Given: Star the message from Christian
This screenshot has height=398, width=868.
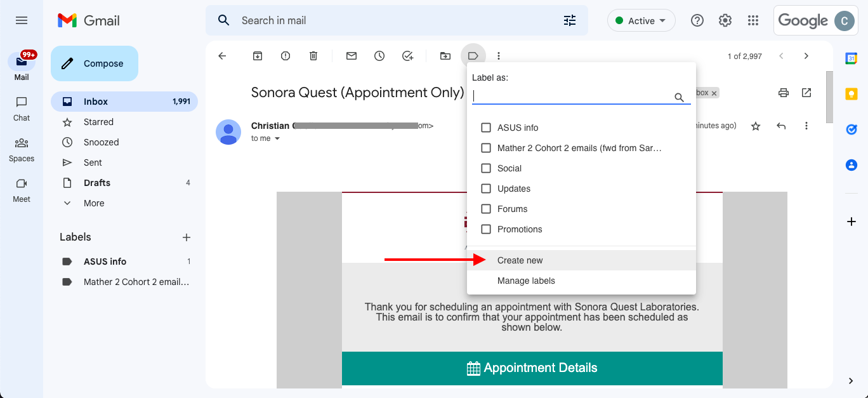Looking at the screenshot, I should [756, 126].
